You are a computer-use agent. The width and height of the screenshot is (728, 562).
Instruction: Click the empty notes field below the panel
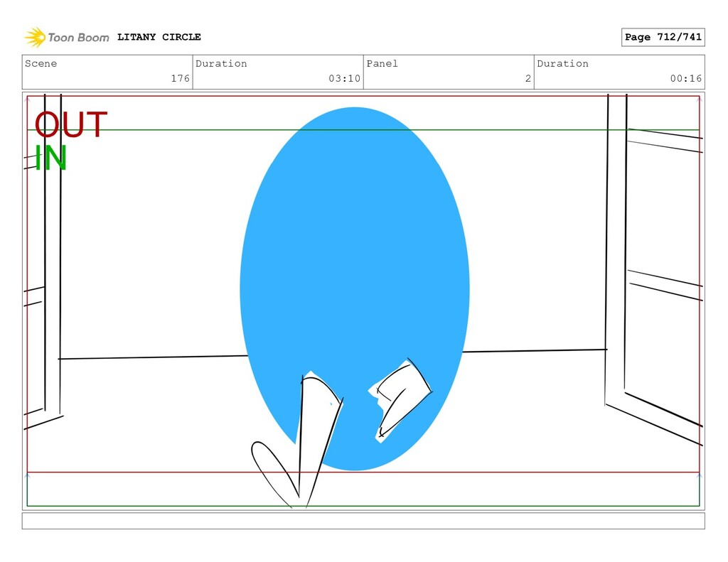click(363, 521)
